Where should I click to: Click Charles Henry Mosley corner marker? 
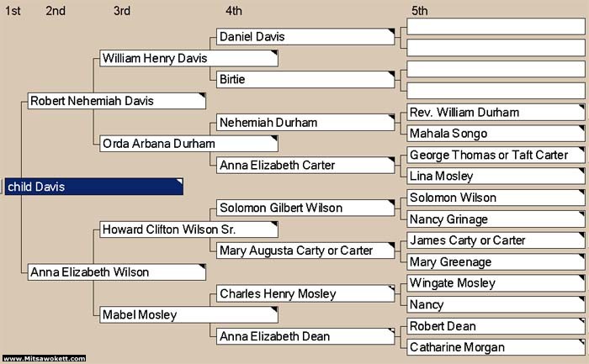point(391,288)
